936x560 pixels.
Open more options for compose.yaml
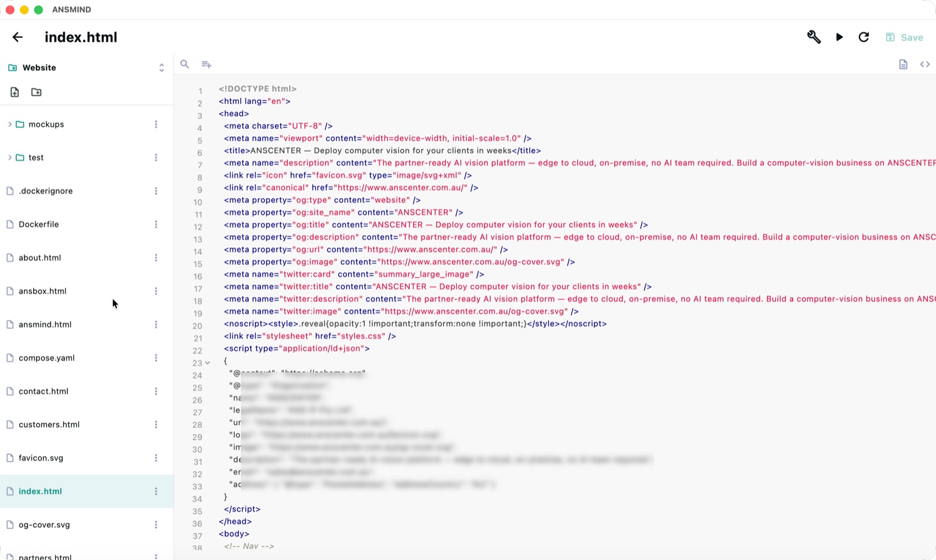click(156, 358)
